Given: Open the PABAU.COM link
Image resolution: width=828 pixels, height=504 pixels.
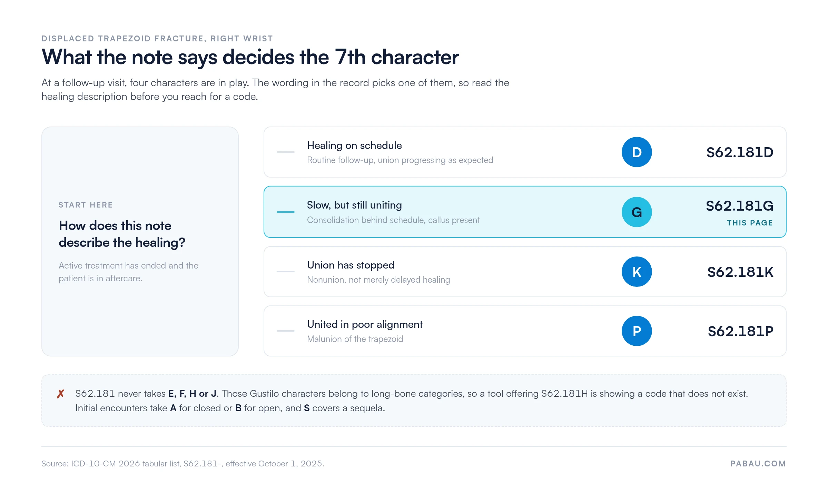Looking at the screenshot, I should (758, 464).
